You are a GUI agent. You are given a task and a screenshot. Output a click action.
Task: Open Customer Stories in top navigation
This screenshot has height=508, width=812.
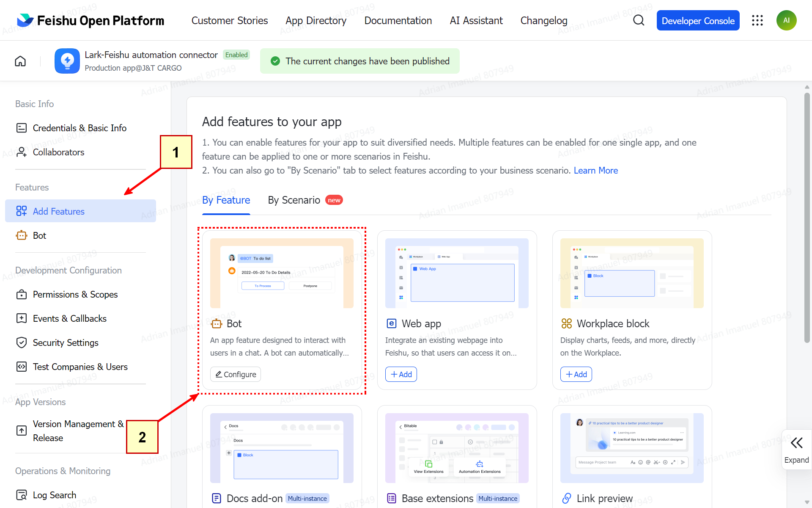point(230,20)
